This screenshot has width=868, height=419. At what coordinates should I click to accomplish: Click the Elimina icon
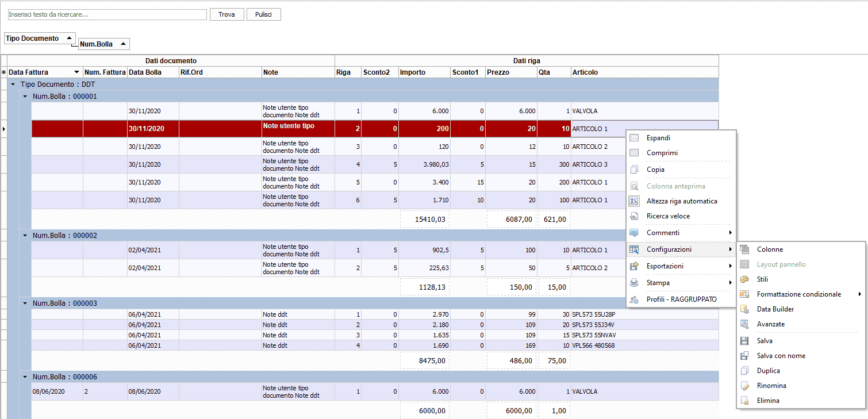pos(744,401)
